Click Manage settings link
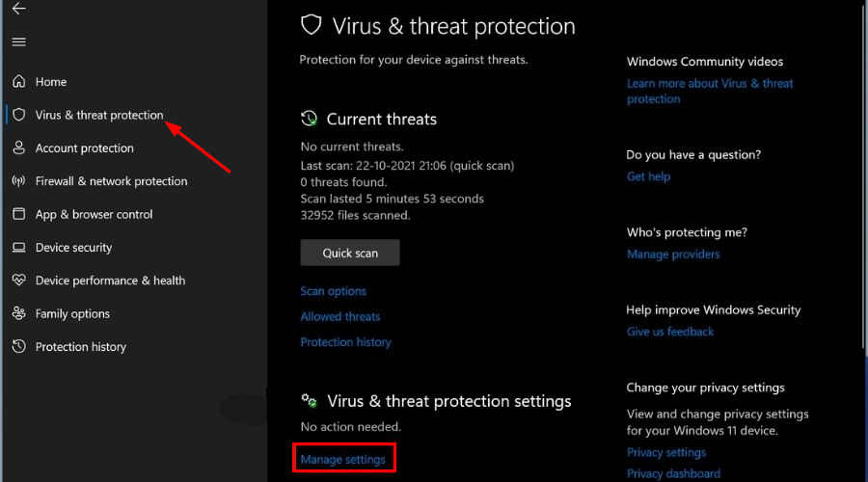 (x=343, y=460)
